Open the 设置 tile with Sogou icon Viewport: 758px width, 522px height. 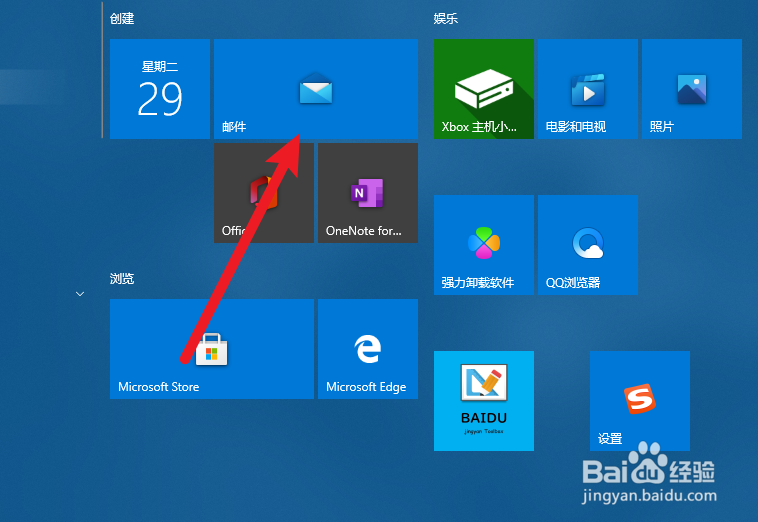coord(640,401)
